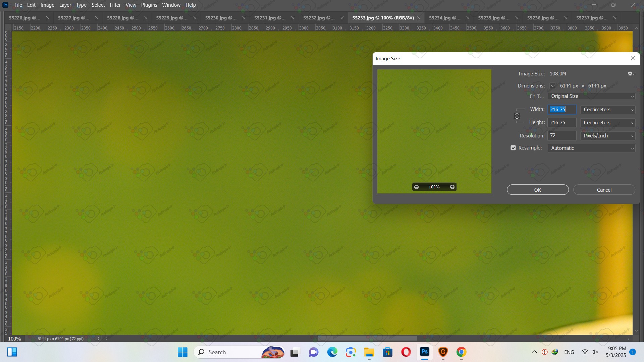Zoom out the Image Size preview

point(416,187)
